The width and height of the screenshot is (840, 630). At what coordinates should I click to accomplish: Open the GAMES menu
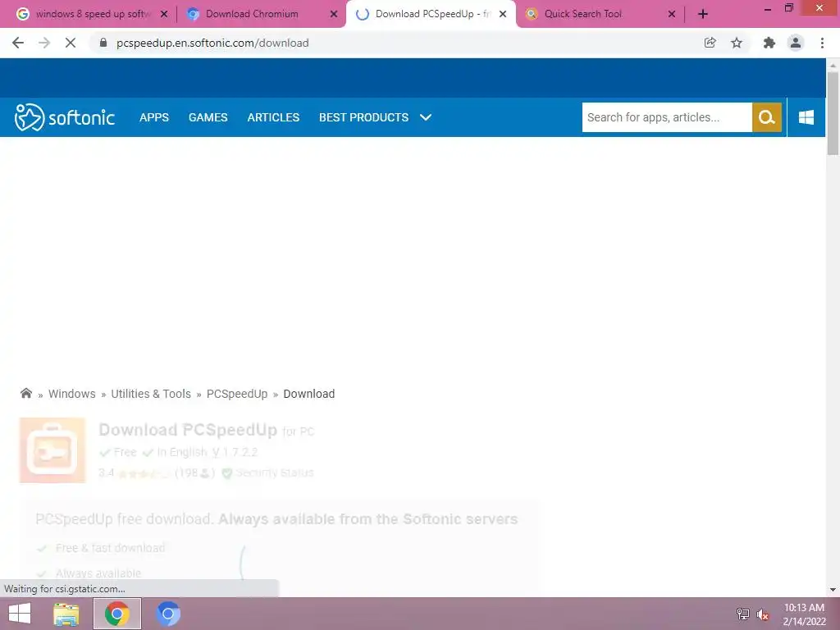pyautogui.click(x=208, y=117)
